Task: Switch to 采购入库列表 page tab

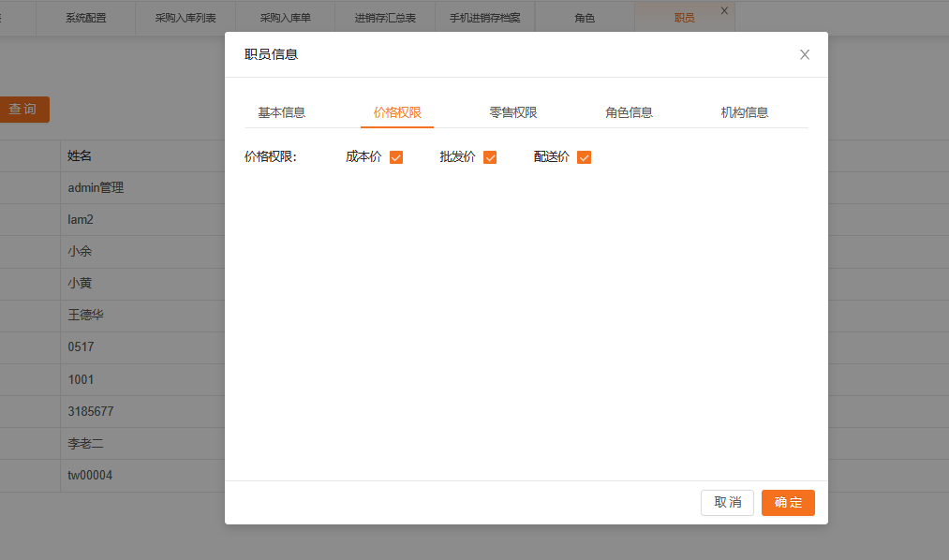Action: coord(185,18)
